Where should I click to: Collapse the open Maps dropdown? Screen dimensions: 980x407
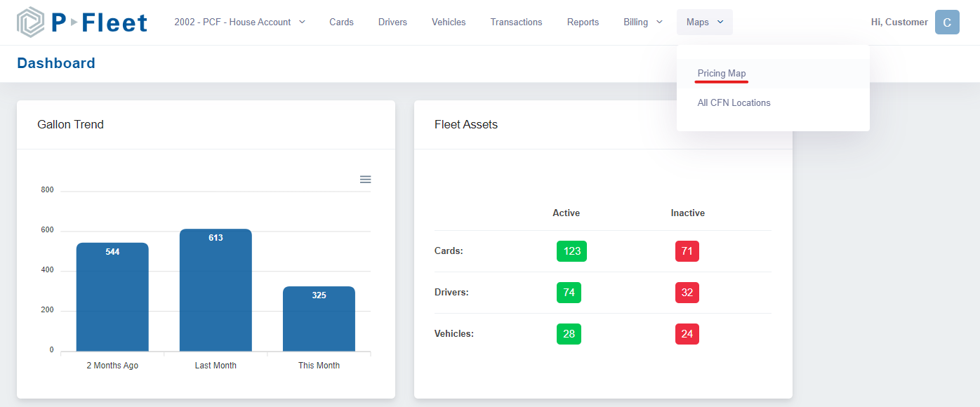pos(704,22)
